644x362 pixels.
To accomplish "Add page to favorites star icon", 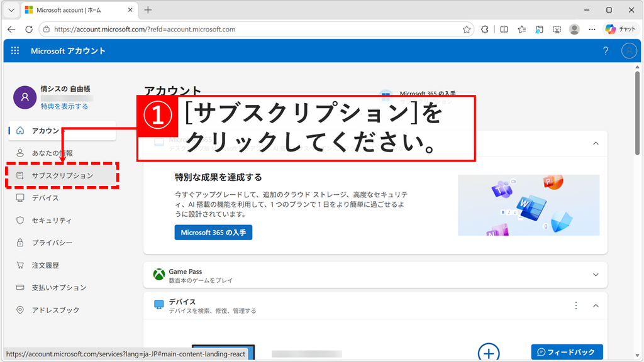I will coord(467,29).
